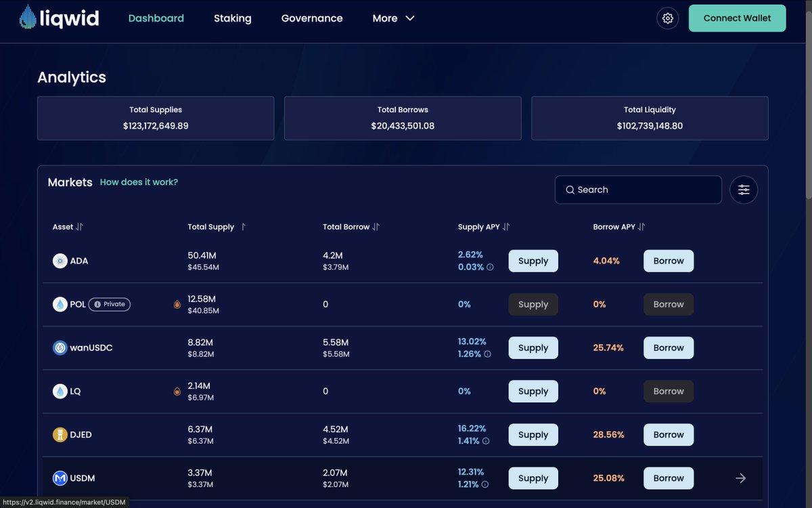The width and height of the screenshot is (812, 508).
Task: Expand the More menu
Action: pyautogui.click(x=393, y=18)
